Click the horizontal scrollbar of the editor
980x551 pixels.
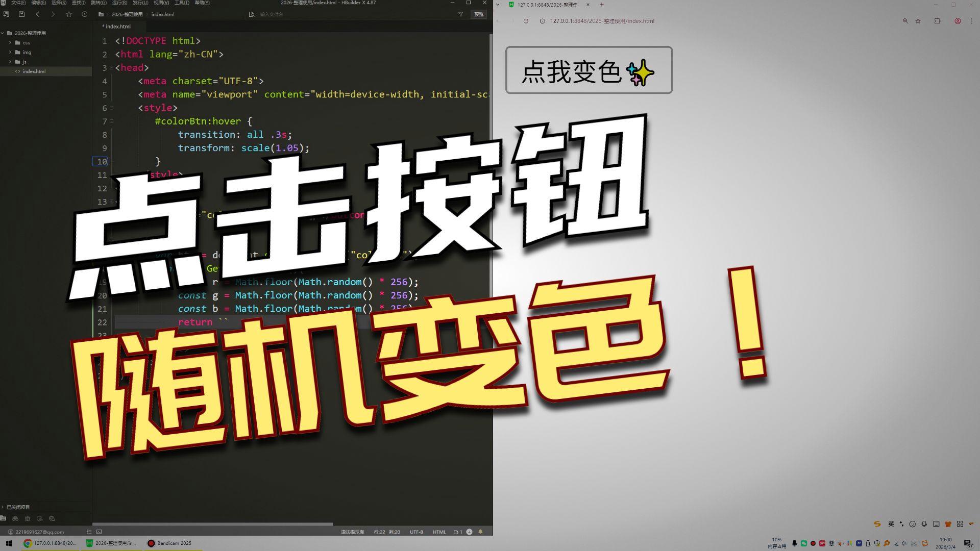(213, 524)
